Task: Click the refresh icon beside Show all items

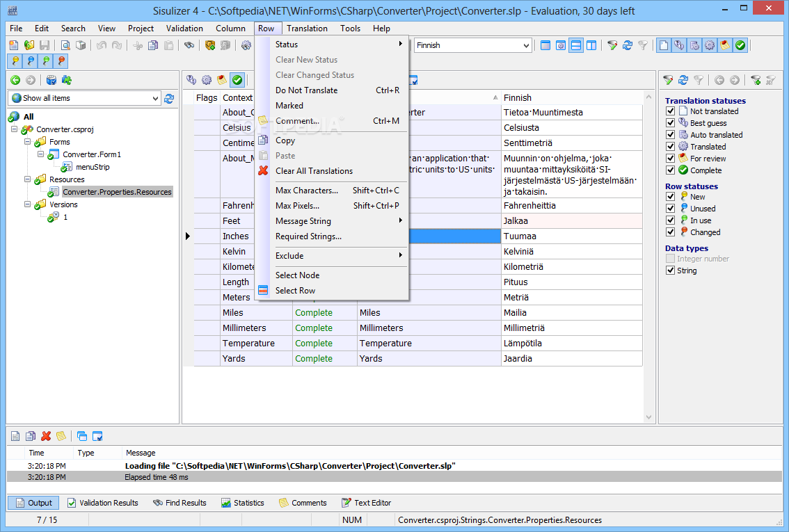Action: click(170, 98)
